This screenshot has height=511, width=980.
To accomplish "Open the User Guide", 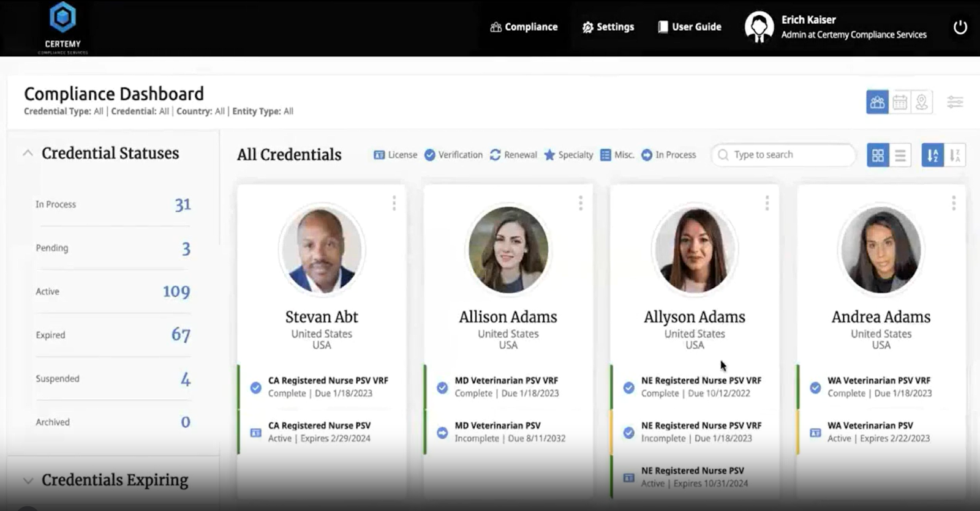I will pyautogui.click(x=689, y=27).
